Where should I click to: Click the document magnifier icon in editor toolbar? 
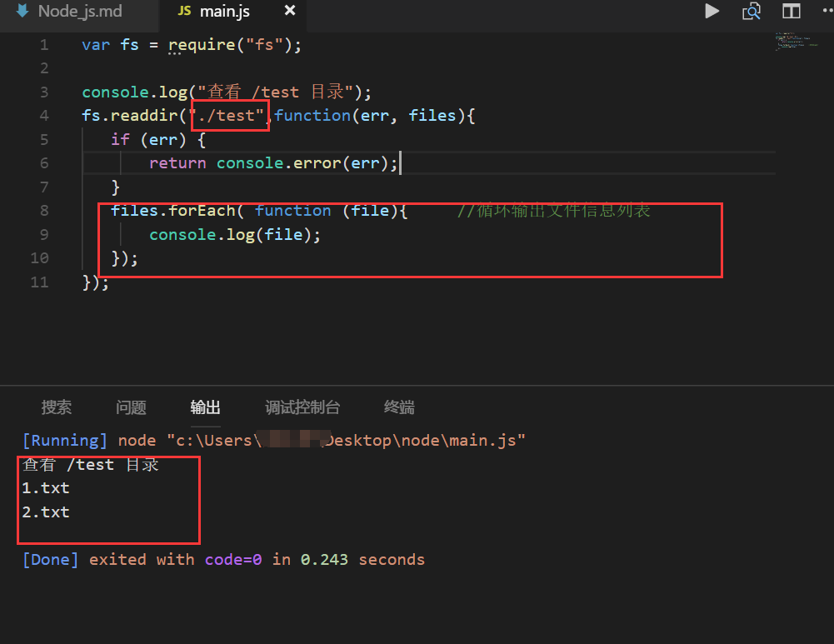[x=752, y=11]
